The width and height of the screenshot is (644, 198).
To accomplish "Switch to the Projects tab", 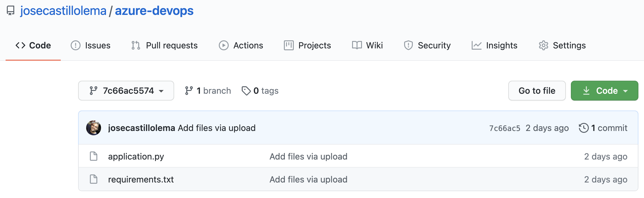I will pyautogui.click(x=307, y=45).
